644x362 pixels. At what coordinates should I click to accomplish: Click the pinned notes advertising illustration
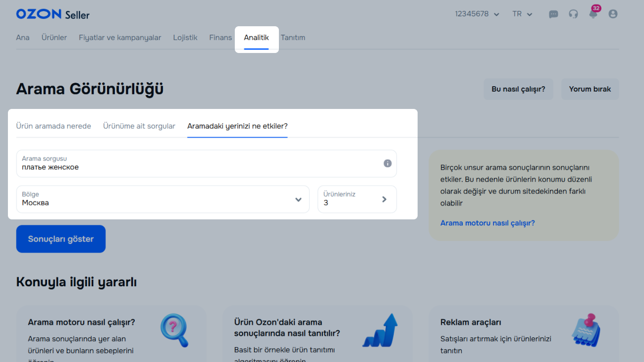586,329
